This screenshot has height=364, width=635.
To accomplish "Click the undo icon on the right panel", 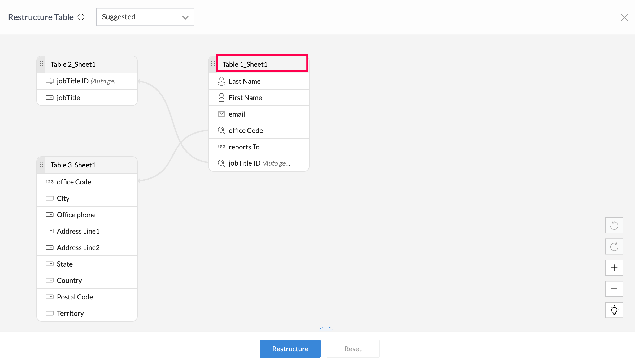I will pos(614,225).
